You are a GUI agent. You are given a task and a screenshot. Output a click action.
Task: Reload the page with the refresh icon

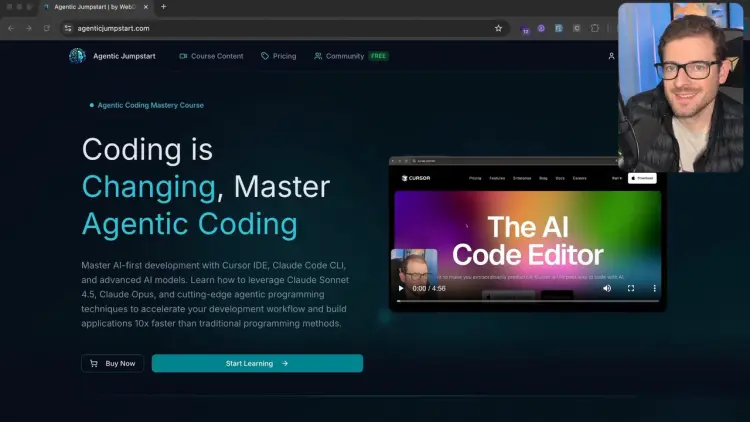pos(47,28)
